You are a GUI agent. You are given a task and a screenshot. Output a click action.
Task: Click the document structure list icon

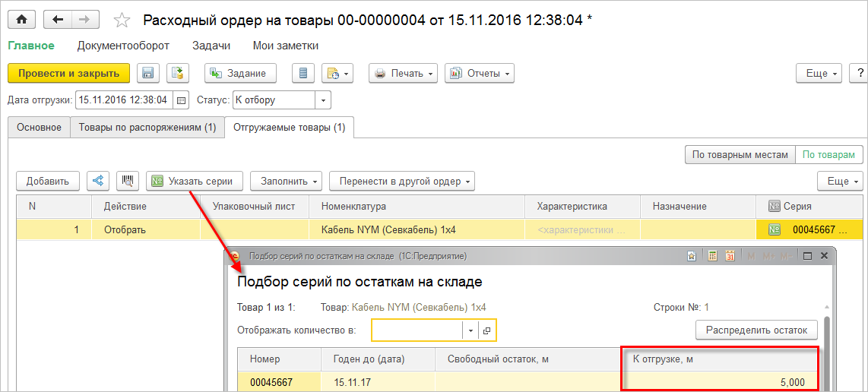(303, 73)
